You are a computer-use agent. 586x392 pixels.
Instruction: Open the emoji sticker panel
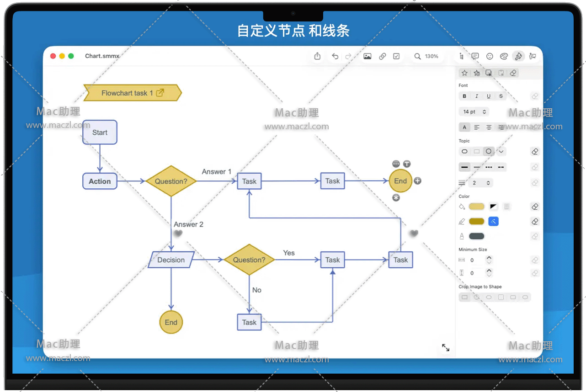[x=490, y=56]
